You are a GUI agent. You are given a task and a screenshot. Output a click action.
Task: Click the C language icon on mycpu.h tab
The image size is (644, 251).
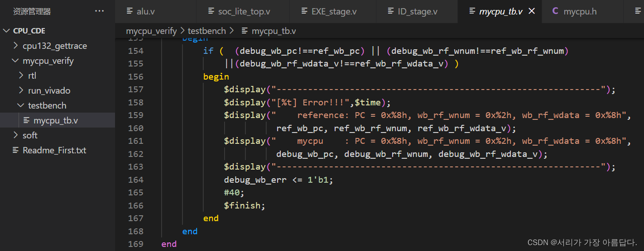555,11
